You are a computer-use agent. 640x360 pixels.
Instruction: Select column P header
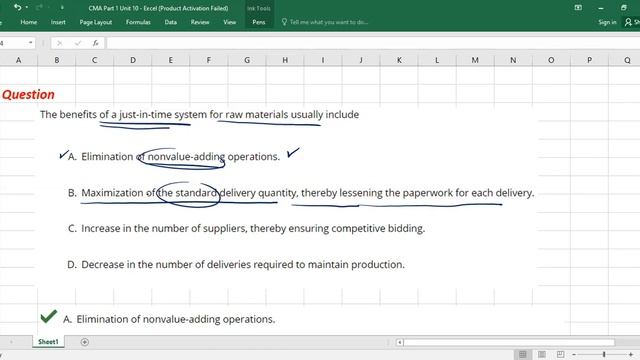(x=589, y=60)
